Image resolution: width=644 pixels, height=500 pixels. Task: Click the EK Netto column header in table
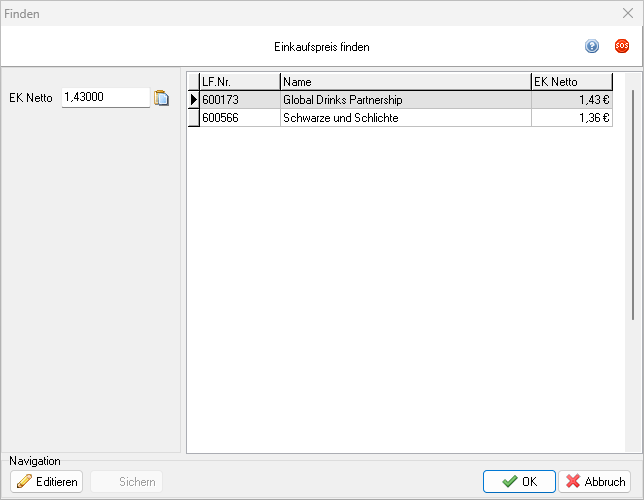point(571,82)
